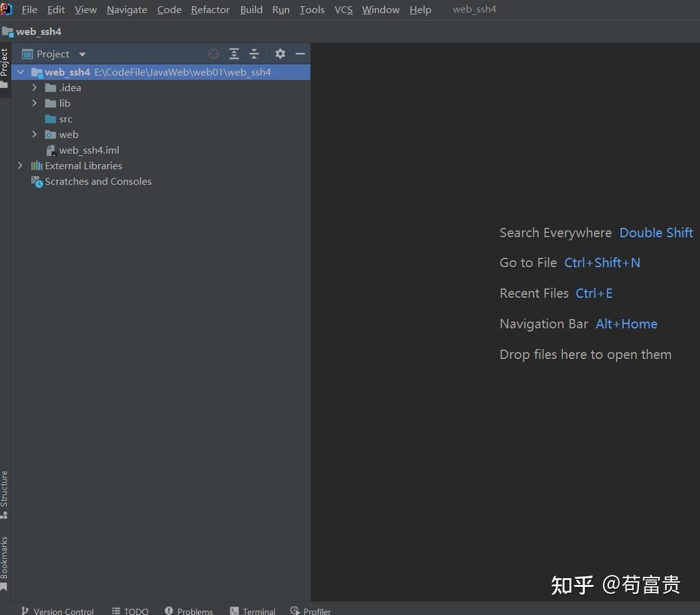Expand the web folder

(x=34, y=134)
